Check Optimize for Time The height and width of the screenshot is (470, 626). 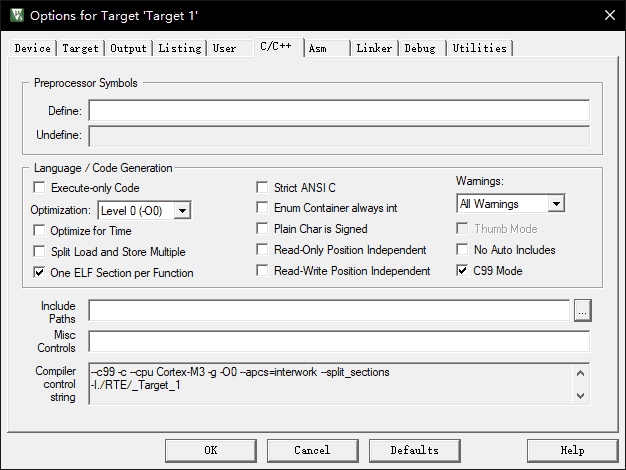40,230
